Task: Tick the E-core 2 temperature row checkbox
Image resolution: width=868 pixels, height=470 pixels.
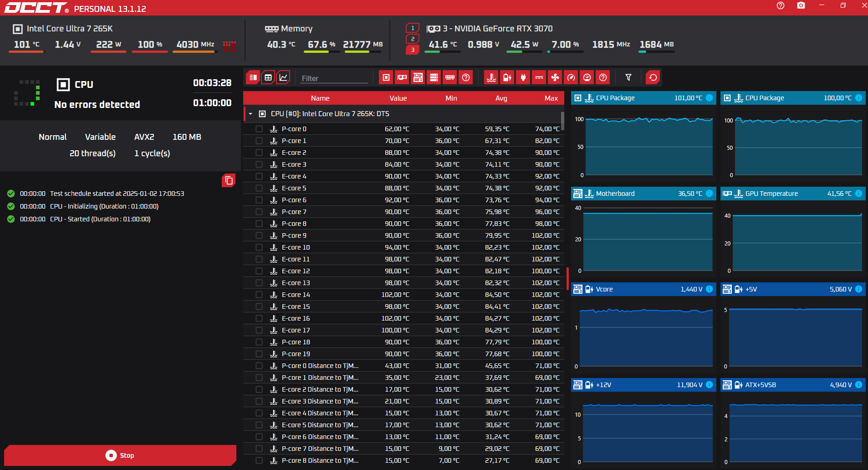Action: click(x=259, y=153)
